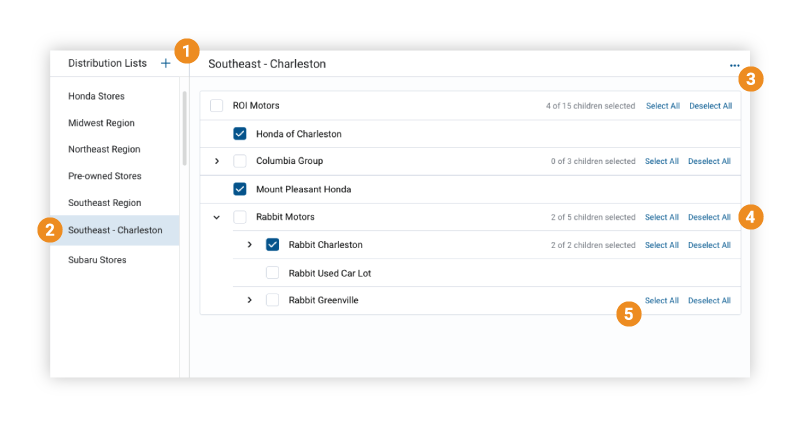Toggle the ROI Motors checkbox
800x428 pixels.
tap(216, 106)
